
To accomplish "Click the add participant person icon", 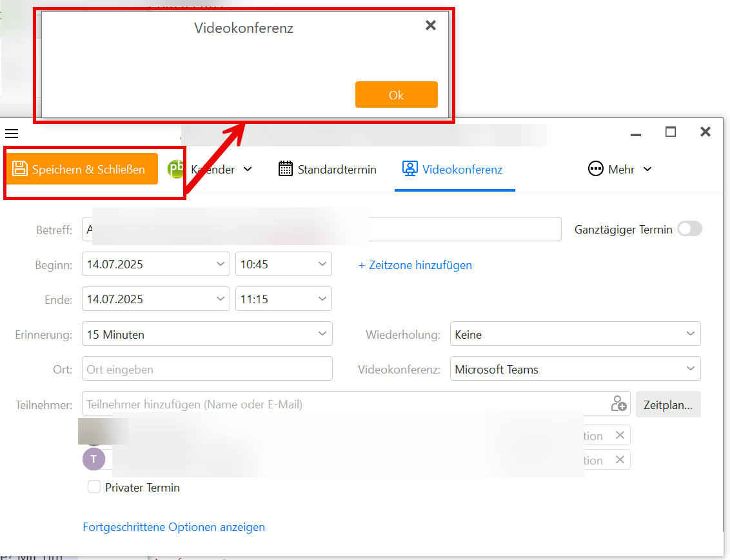I will click(x=618, y=403).
